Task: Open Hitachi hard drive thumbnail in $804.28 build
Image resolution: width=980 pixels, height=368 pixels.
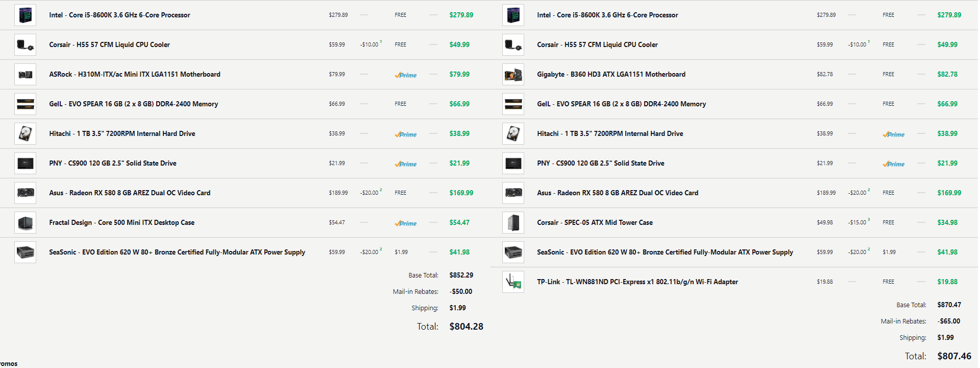Action: coord(25,134)
